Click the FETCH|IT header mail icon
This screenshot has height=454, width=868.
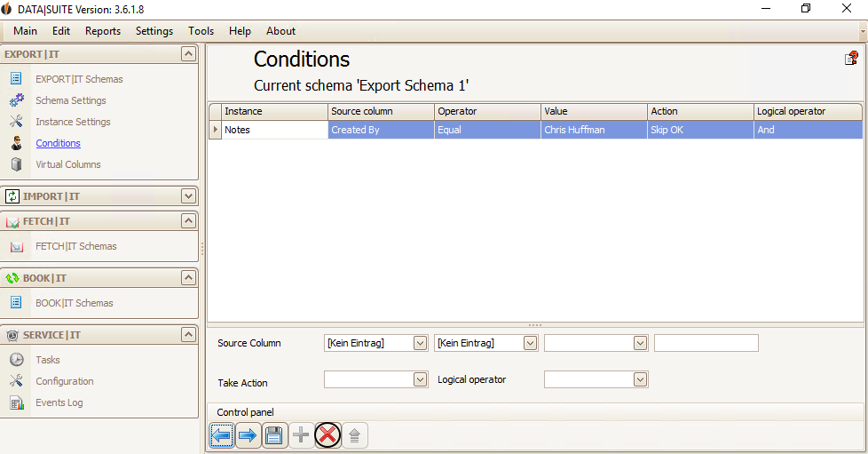coord(12,222)
